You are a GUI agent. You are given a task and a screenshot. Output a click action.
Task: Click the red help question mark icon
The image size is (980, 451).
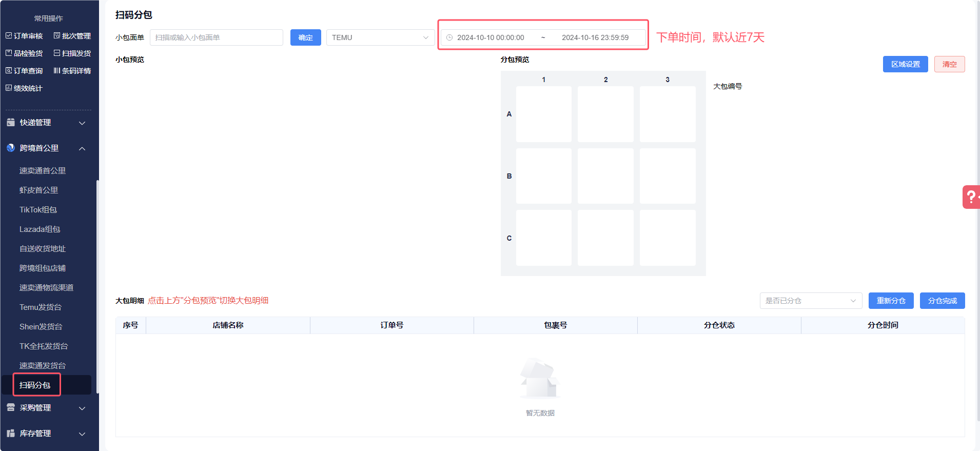pyautogui.click(x=971, y=197)
